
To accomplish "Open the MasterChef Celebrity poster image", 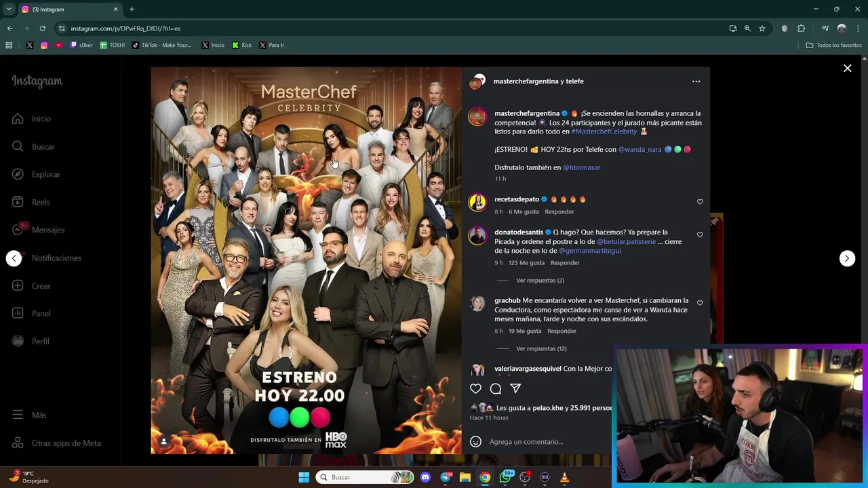I will 306,260.
